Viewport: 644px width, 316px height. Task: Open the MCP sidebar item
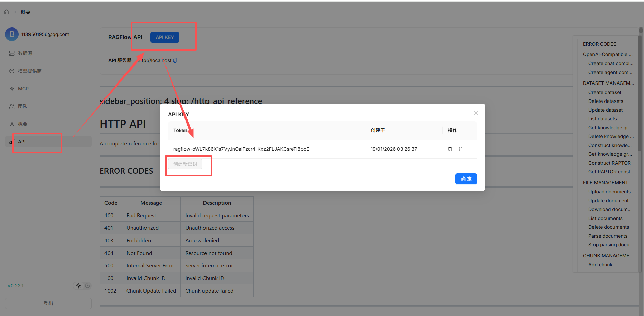48,89
